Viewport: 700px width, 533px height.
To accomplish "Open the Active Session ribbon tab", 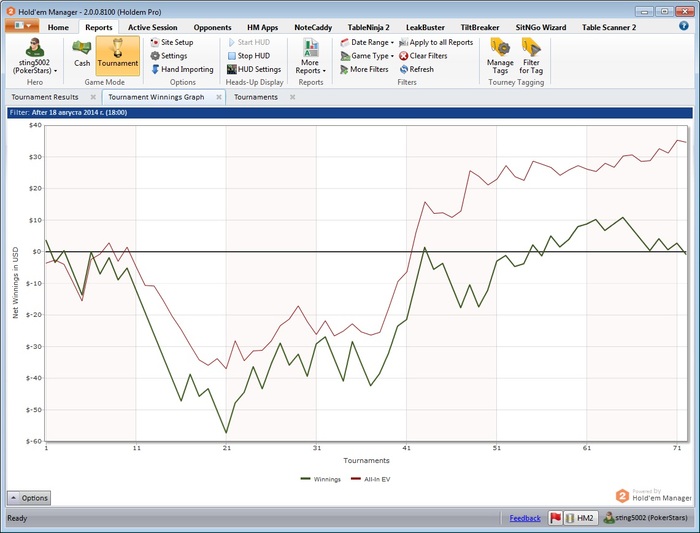I will pos(152,27).
